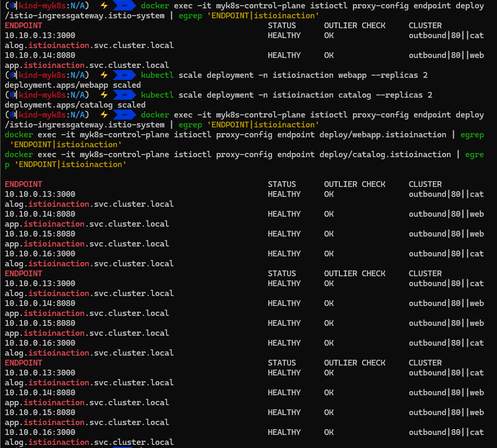The height and width of the screenshot is (448, 497).
Task: Click '10.10.0.14:8080' in the topmost table
Action: 40,55
